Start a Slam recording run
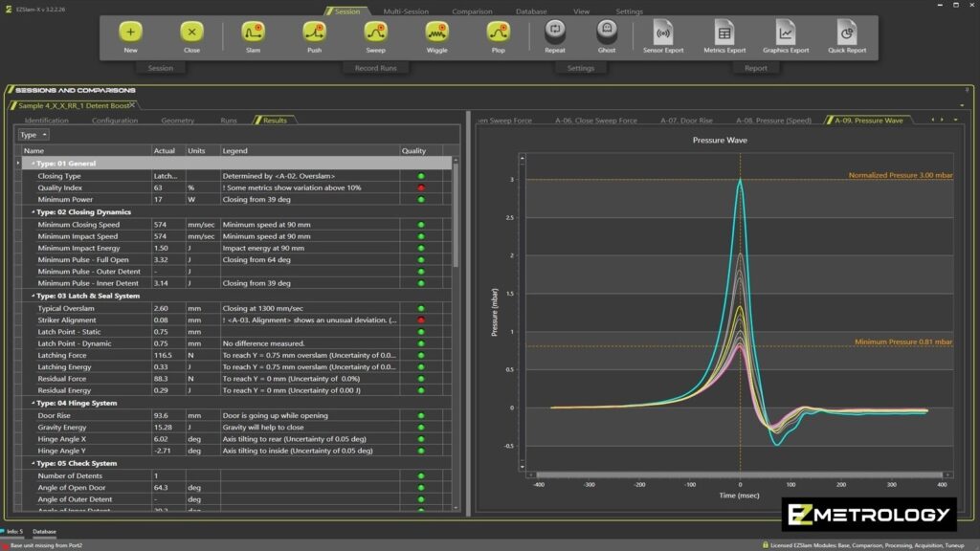The height and width of the screenshot is (551, 980). (253, 33)
